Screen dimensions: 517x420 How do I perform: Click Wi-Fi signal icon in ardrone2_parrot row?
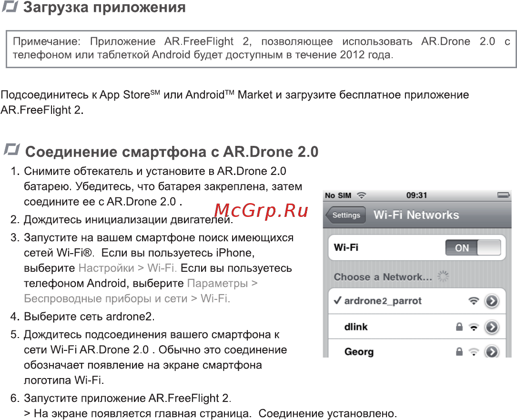tap(474, 300)
